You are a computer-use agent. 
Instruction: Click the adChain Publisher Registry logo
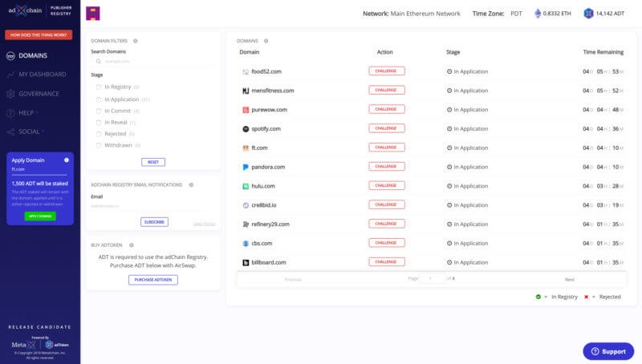pyautogui.click(x=40, y=10)
